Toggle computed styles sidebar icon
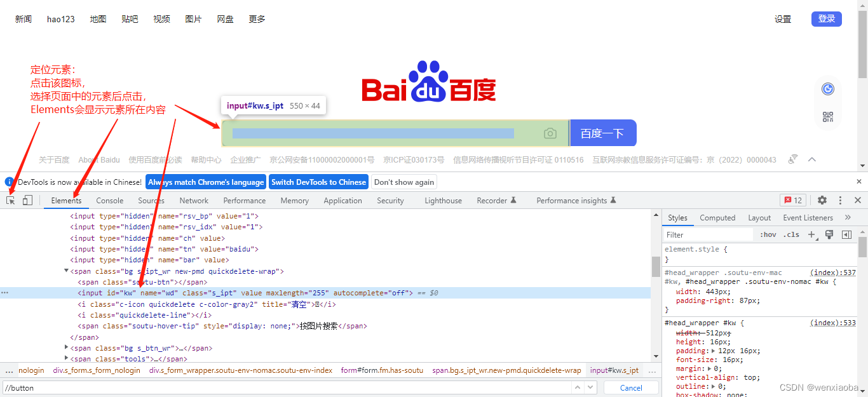 click(846, 235)
